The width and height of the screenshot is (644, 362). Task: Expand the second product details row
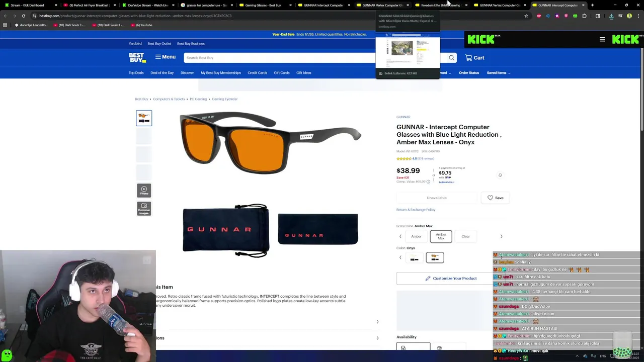point(267,338)
